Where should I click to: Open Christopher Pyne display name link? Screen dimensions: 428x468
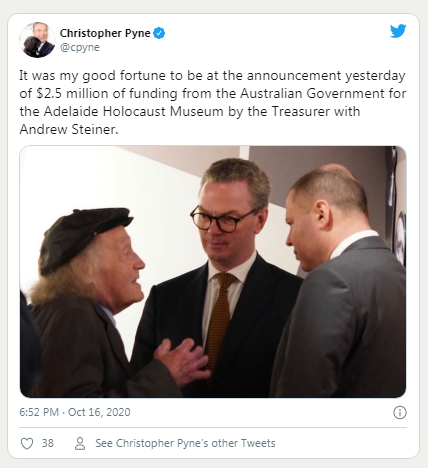[x=105, y=33]
